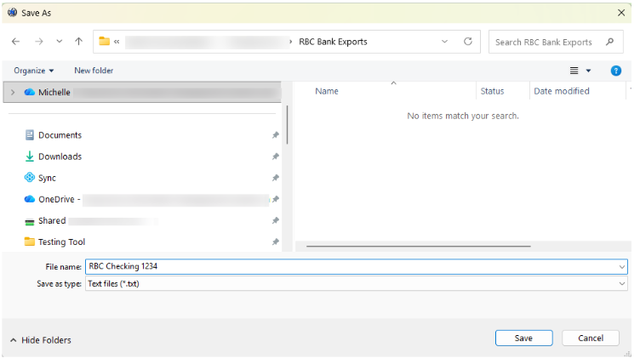This screenshot has height=364, width=640.
Task: Go up one folder level
Action: pos(79,42)
